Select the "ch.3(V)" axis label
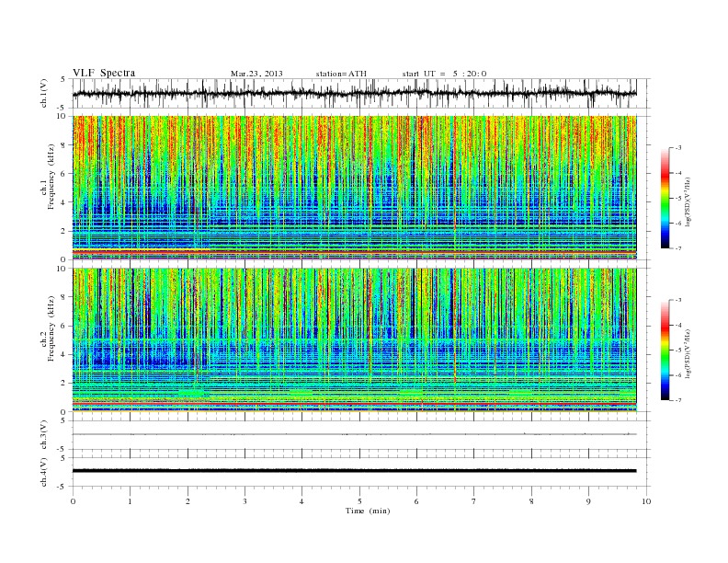This screenshot has width=728, height=563. [44, 435]
